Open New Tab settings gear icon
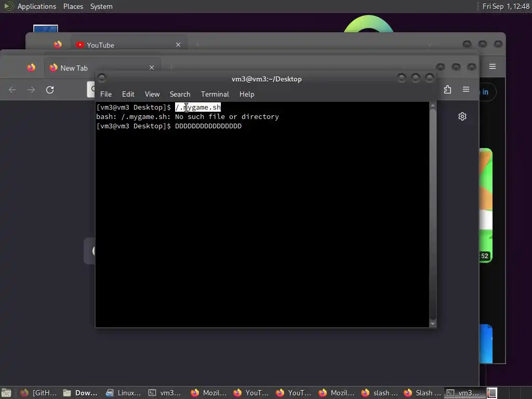 click(x=462, y=116)
